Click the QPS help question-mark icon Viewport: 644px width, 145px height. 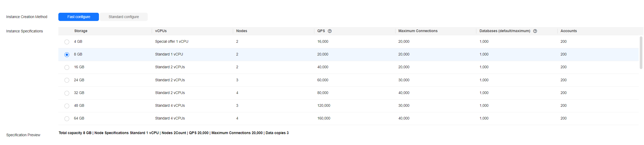pyautogui.click(x=330, y=31)
